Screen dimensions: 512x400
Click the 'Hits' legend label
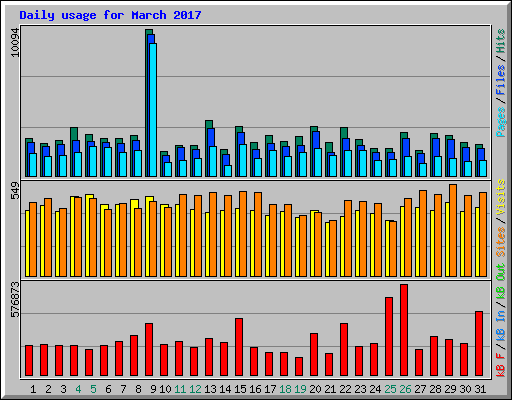click(x=501, y=41)
